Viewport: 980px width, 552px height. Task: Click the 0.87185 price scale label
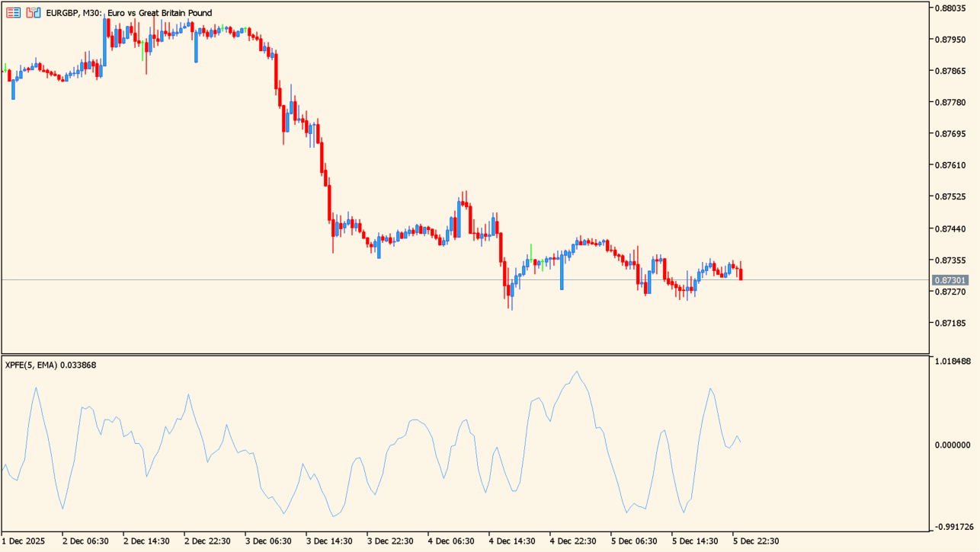(x=950, y=324)
